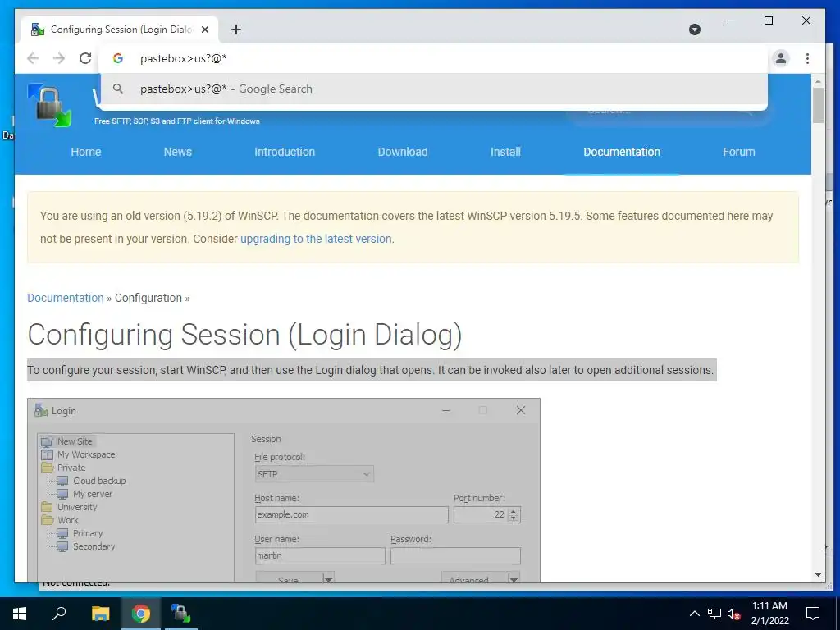The width and height of the screenshot is (840, 630).
Task: Open File Explorer from the taskbar
Action: (100, 614)
